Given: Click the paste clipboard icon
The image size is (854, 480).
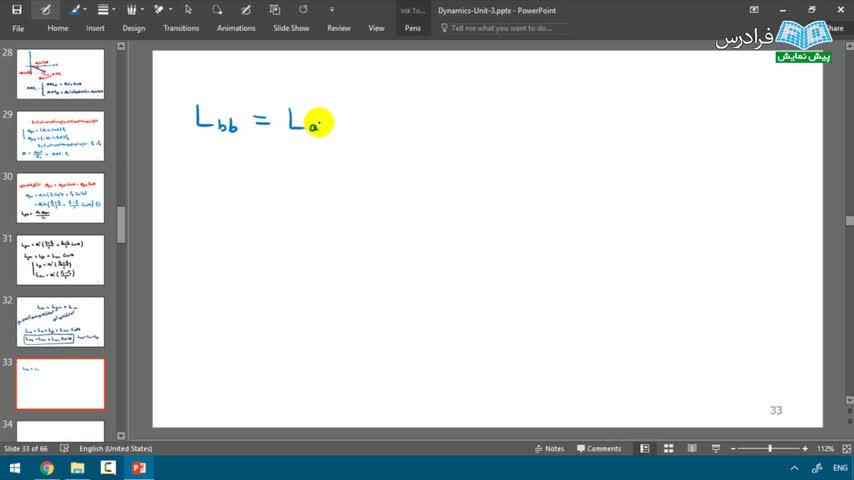Looking at the screenshot, I should [274, 10].
